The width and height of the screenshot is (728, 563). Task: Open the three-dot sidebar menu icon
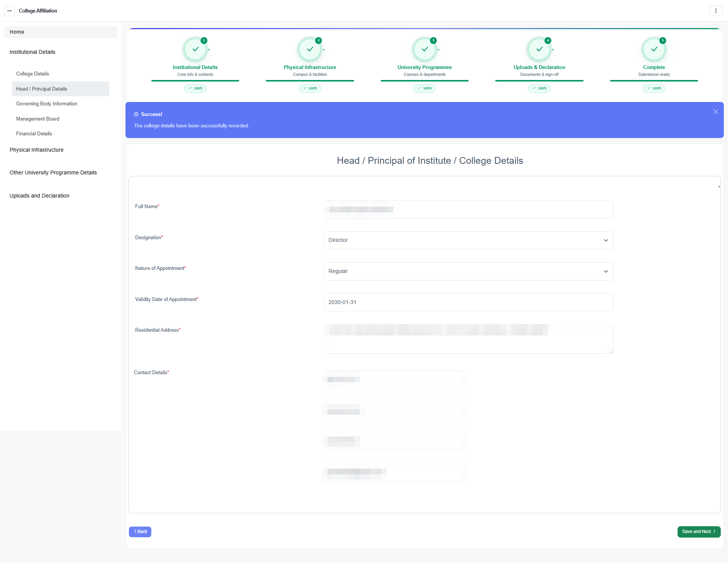coord(9,11)
